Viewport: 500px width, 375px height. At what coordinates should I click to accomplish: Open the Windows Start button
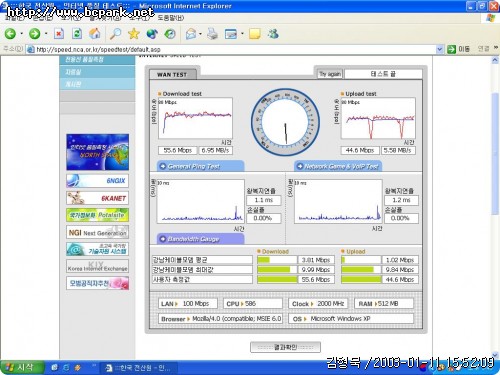point(22,367)
